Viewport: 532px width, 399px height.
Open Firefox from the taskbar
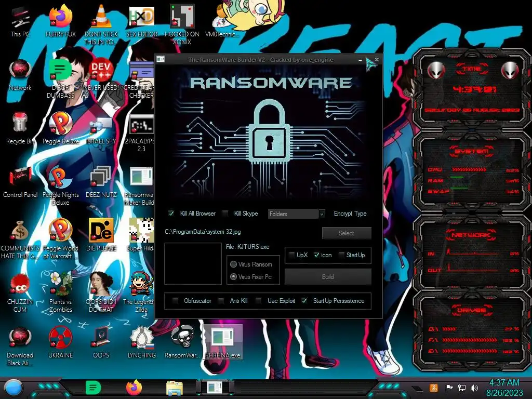coord(134,388)
